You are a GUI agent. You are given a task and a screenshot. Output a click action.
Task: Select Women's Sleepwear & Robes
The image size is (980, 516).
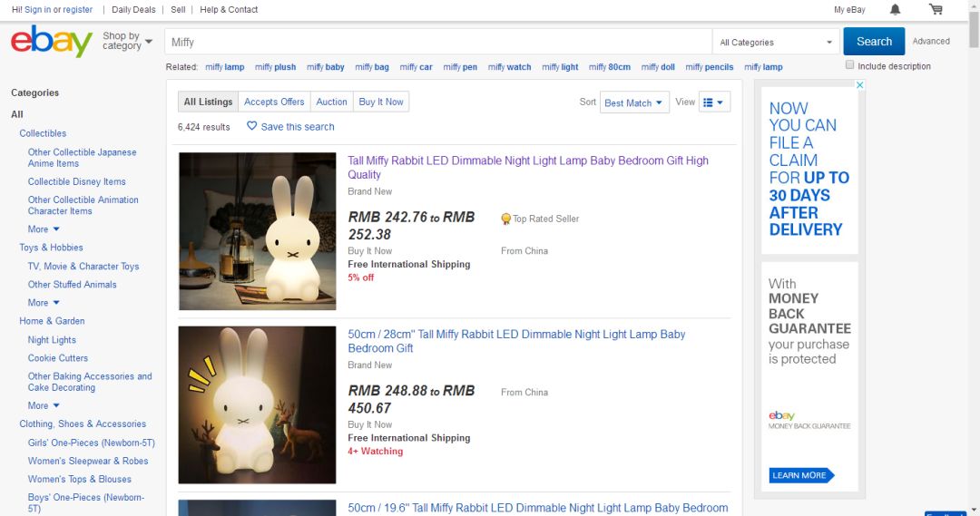click(x=87, y=461)
